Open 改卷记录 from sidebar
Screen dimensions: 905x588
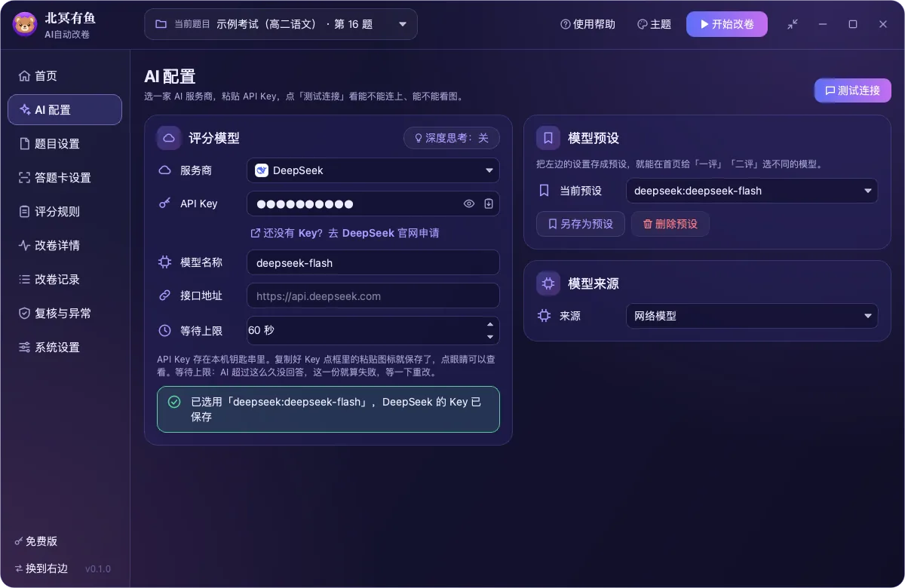[x=65, y=280]
